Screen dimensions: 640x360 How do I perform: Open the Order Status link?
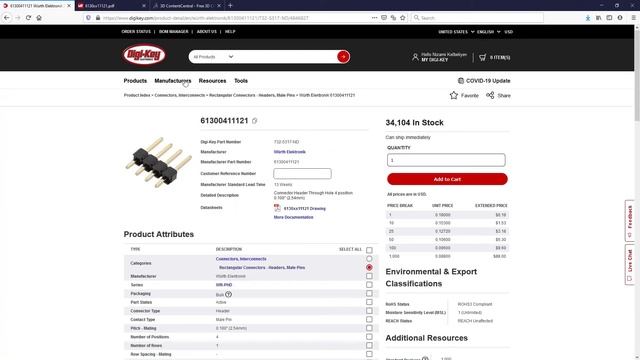(x=136, y=31)
